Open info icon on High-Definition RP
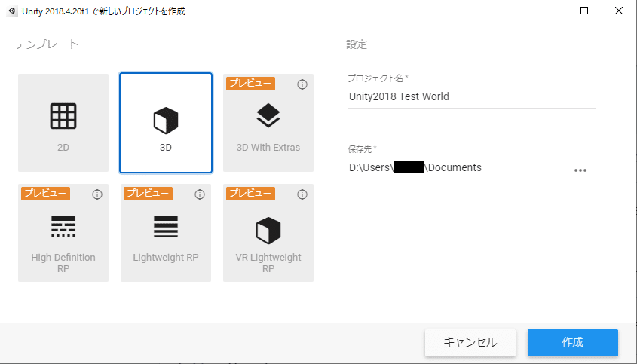 pyautogui.click(x=97, y=194)
